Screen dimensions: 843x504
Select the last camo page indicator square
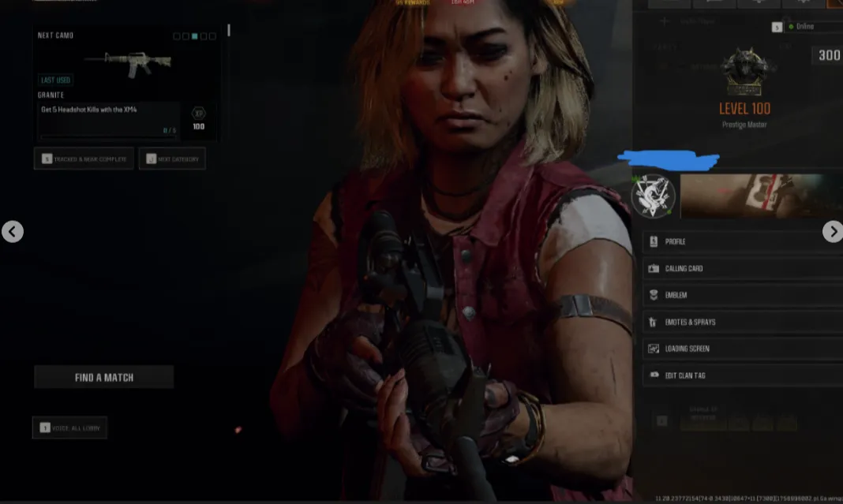point(213,36)
